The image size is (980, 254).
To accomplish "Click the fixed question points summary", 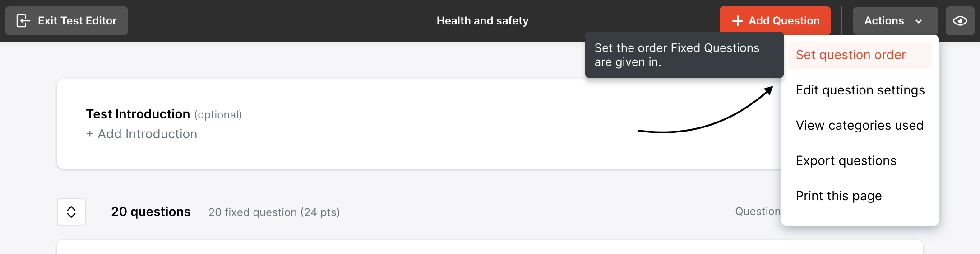I will click(274, 212).
